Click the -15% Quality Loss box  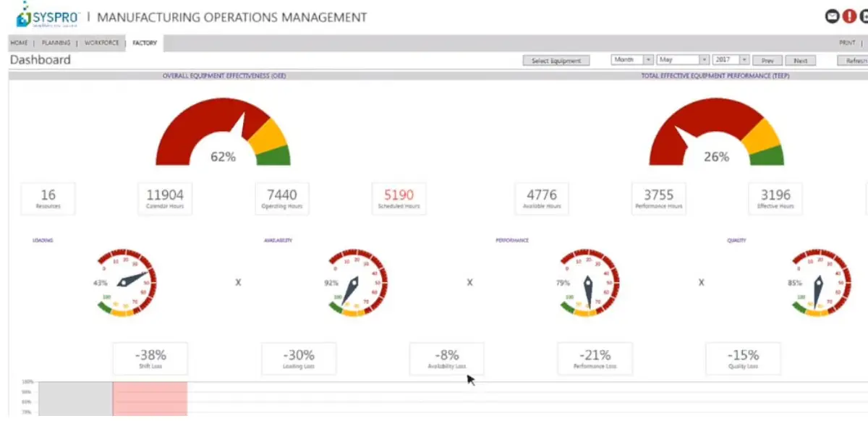point(744,359)
